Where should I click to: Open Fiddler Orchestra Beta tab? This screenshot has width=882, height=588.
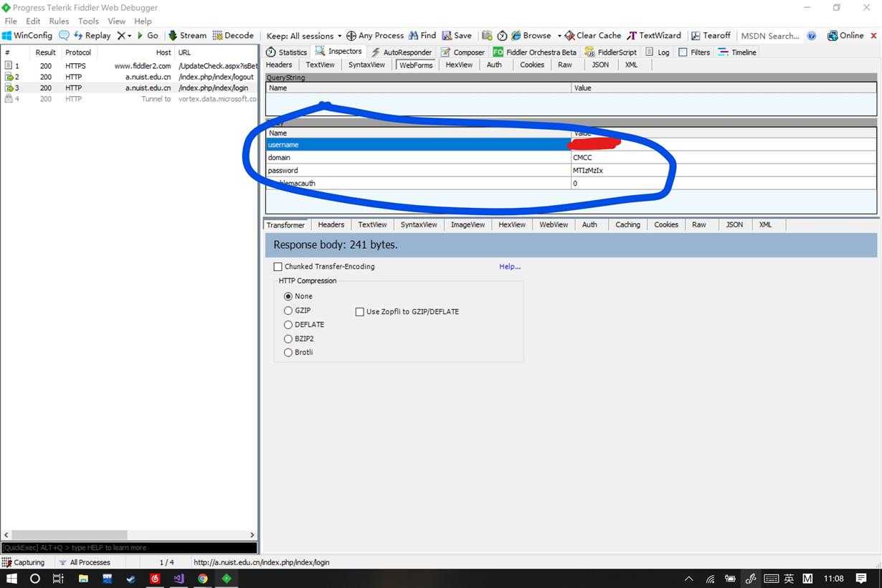pyautogui.click(x=535, y=52)
